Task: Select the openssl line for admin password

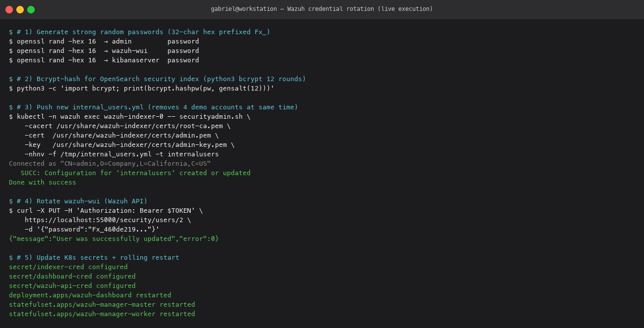Action: click(104, 41)
